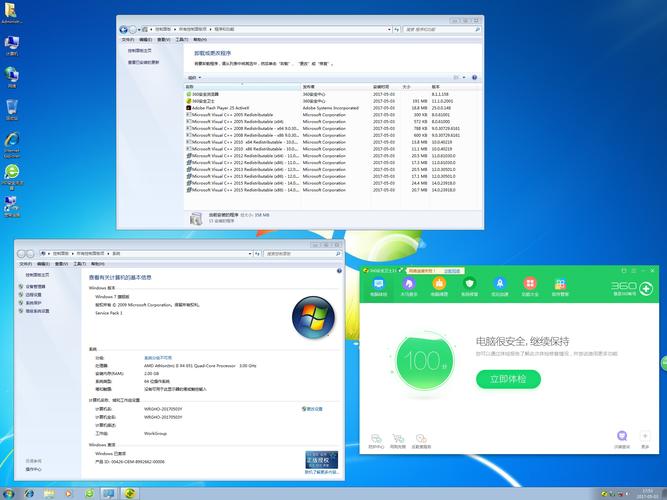Viewport: 667px width, 500px height.
Task: Click the plus 'more' icon at 360 bottom right
Action: pos(645,436)
